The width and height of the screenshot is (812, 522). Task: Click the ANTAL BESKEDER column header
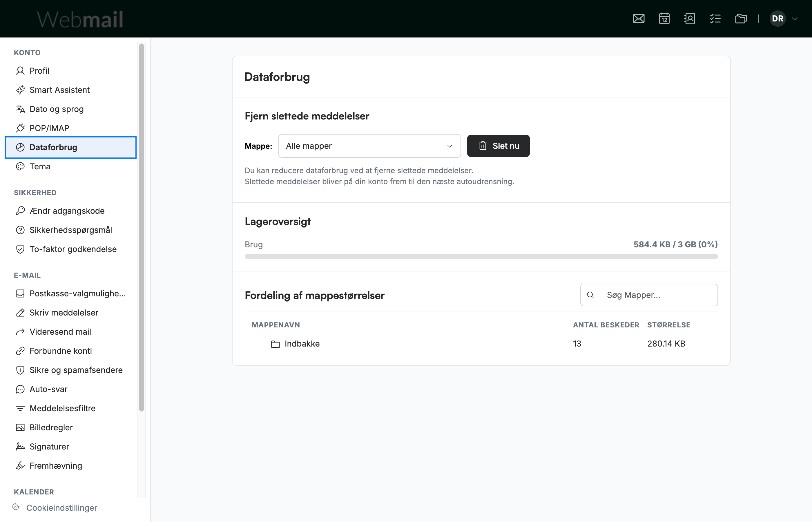coord(606,325)
